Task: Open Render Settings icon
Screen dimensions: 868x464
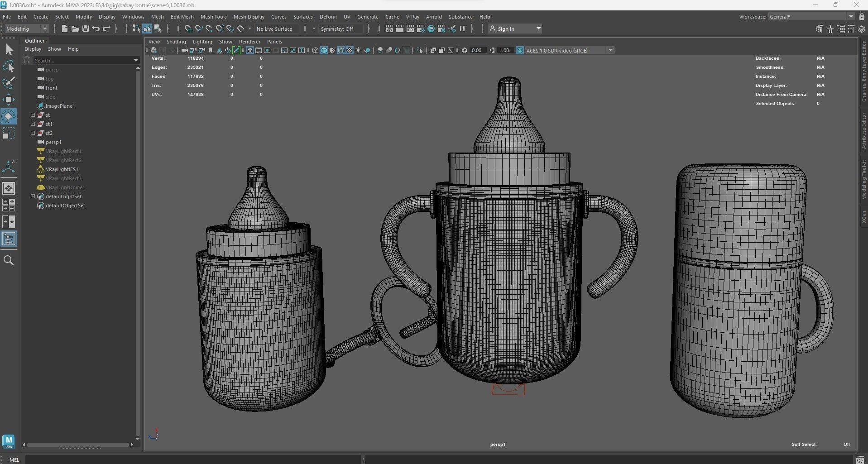Action: (421, 29)
